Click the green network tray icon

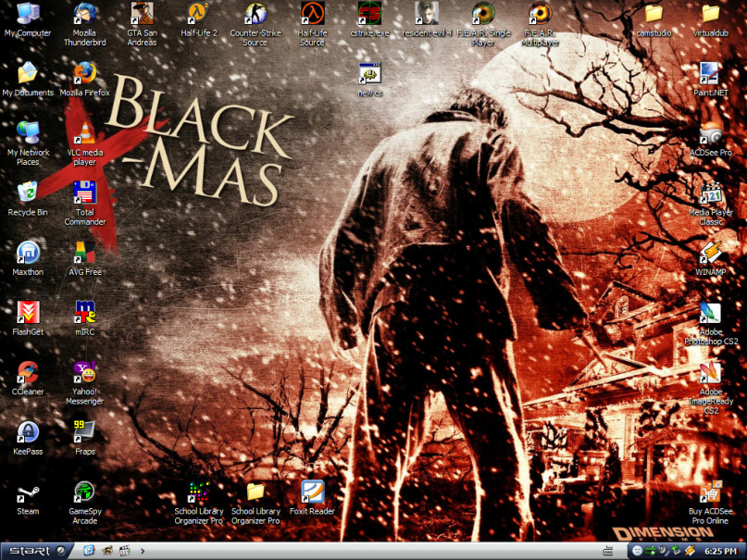click(651, 551)
